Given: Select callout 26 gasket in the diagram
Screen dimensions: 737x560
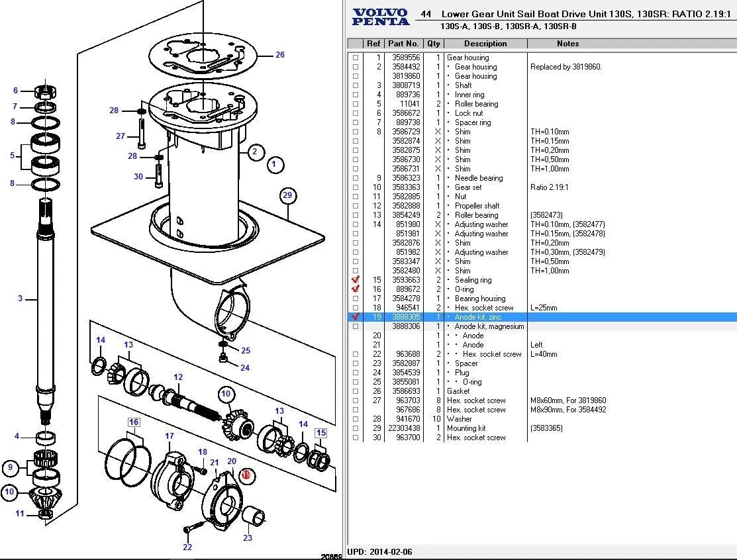Looking at the screenshot, I should 279,55.
